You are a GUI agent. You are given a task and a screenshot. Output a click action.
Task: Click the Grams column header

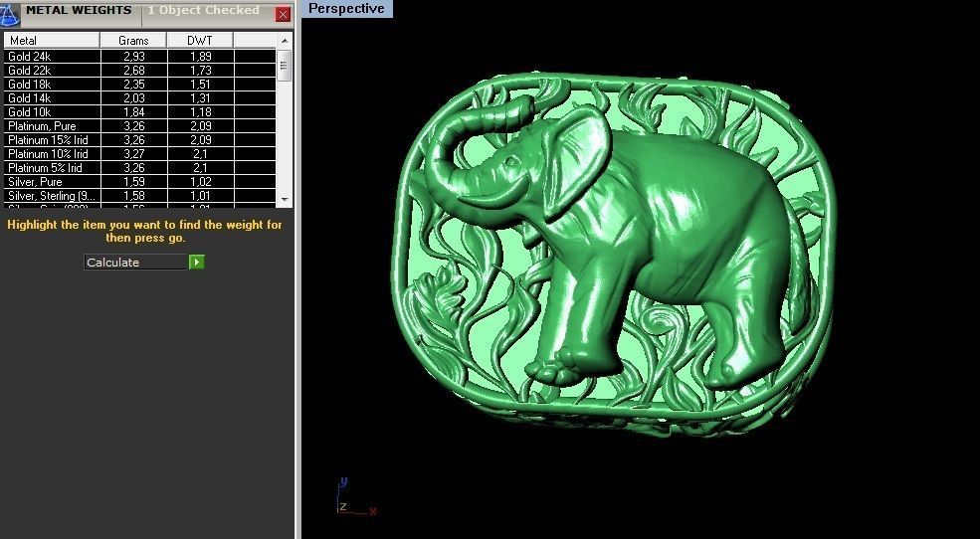click(133, 41)
